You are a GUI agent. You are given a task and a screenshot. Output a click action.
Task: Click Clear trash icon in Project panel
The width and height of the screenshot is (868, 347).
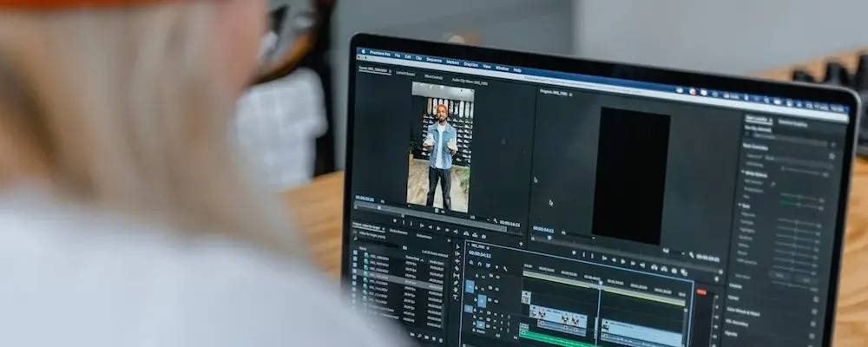tap(441, 340)
